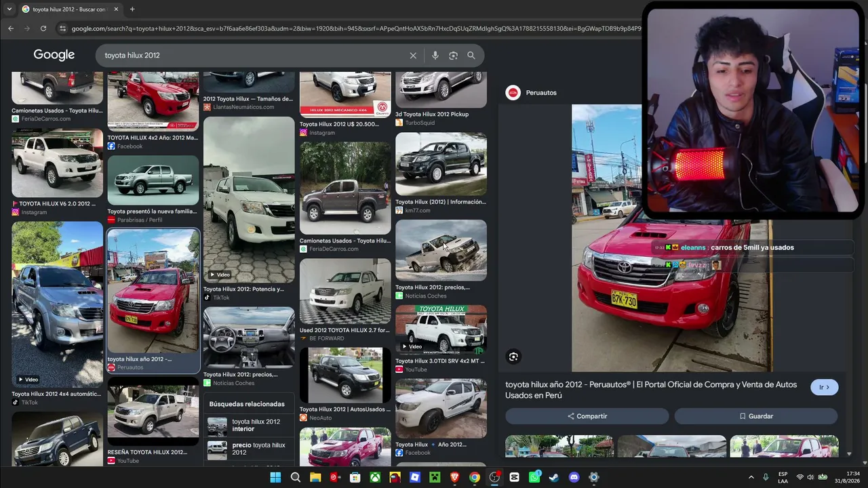Expand the hidden system tray icons
The height and width of the screenshot is (488, 868).
(x=751, y=477)
